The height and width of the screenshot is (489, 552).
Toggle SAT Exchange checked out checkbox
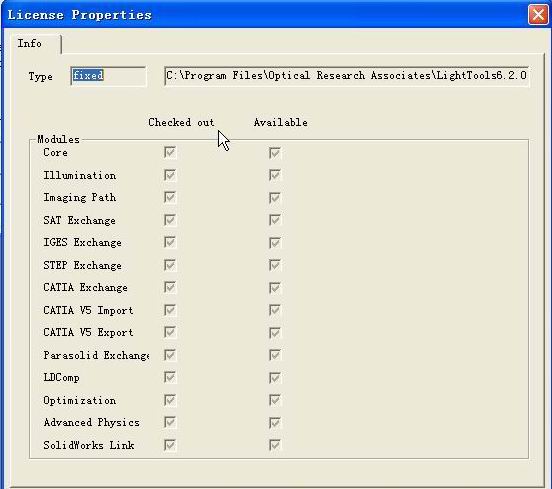coord(170,220)
